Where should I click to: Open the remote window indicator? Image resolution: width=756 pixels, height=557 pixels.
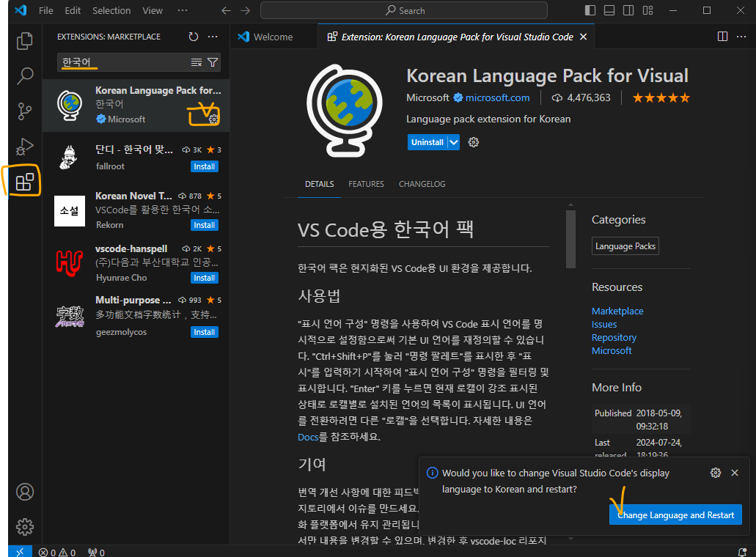click(20, 552)
